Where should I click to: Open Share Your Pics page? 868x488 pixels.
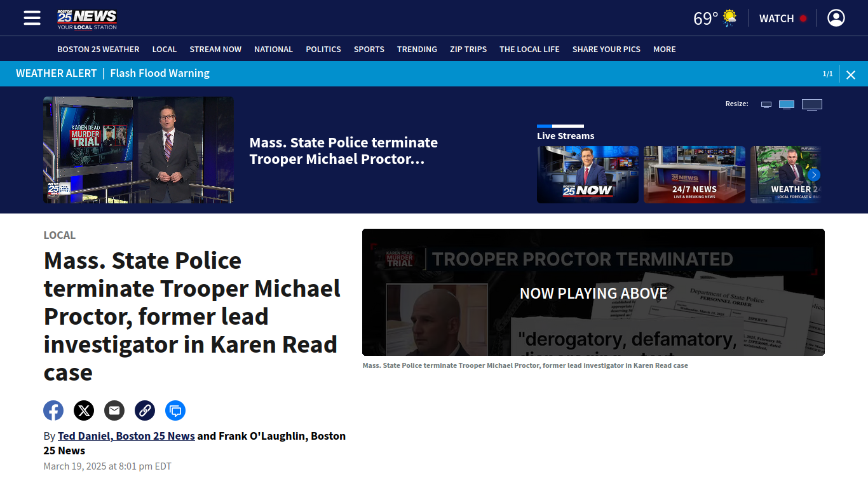(x=606, y=49)
